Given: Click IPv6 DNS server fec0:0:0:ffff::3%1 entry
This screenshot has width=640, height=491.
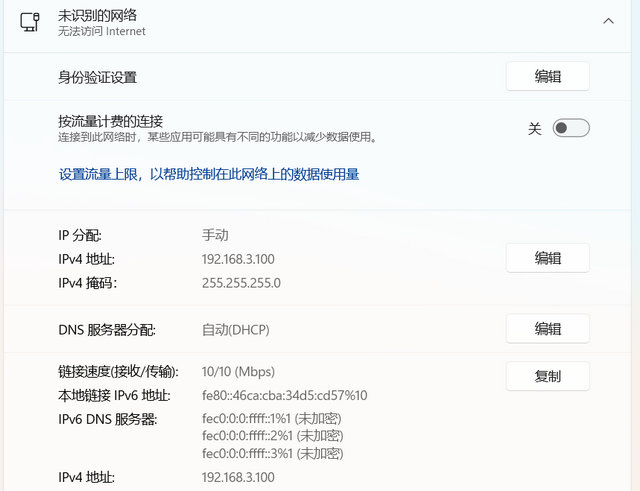Looking at the screenshot, I should [272, 454].
